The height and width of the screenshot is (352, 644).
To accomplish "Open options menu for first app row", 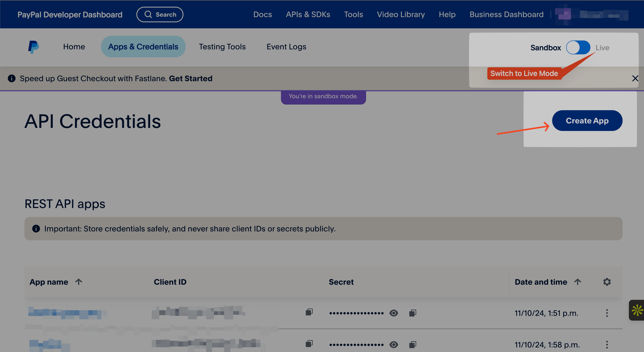I will [x=607, y=313].
